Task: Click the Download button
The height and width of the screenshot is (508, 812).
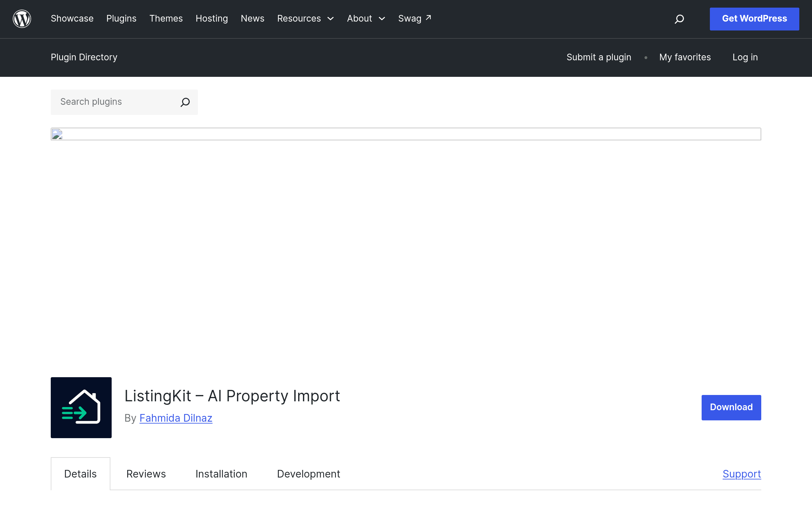Action: click(x=731, y=408)
